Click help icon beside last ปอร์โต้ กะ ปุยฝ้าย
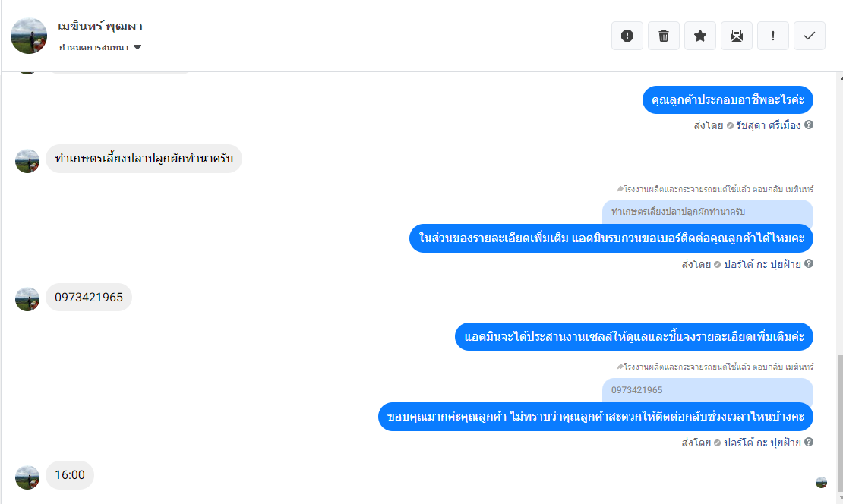 pos(809,442)
